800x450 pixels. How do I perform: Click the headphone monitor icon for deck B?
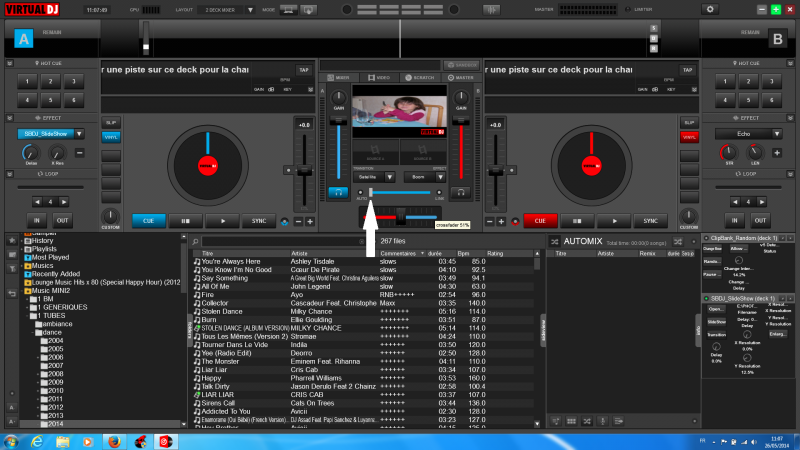(460, 190)
